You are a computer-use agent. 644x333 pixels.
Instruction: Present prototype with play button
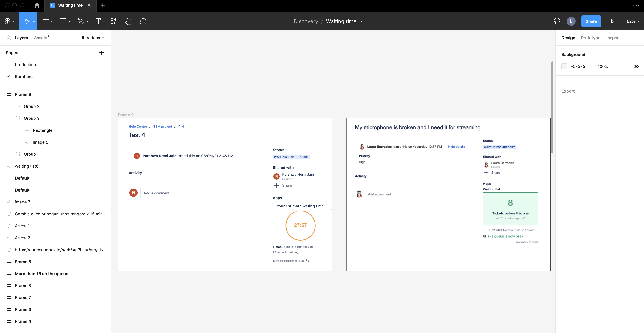coord(612,21)
